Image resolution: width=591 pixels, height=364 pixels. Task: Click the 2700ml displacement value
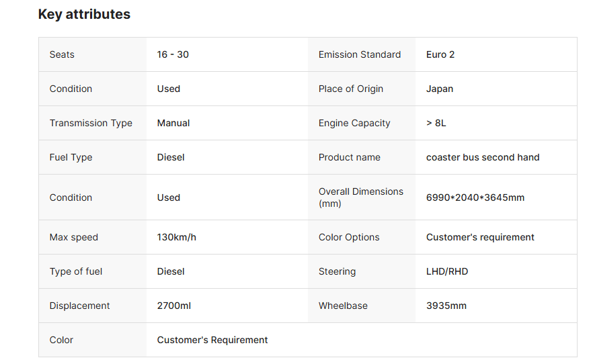pyautogui.click(x=174, y=306)
